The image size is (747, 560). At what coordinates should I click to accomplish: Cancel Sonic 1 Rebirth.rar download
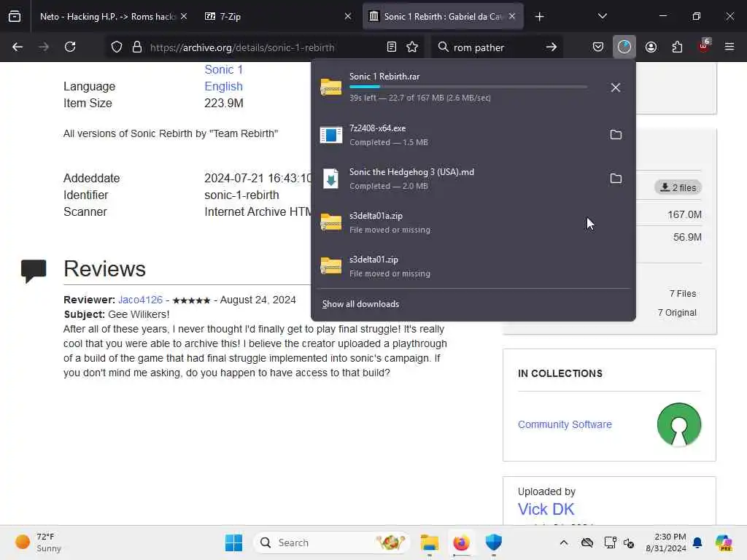click(x=616, y=87)
